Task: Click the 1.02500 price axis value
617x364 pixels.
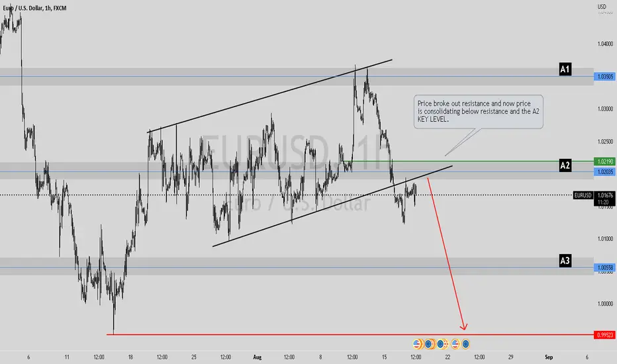Action: (x=605, y=141)
